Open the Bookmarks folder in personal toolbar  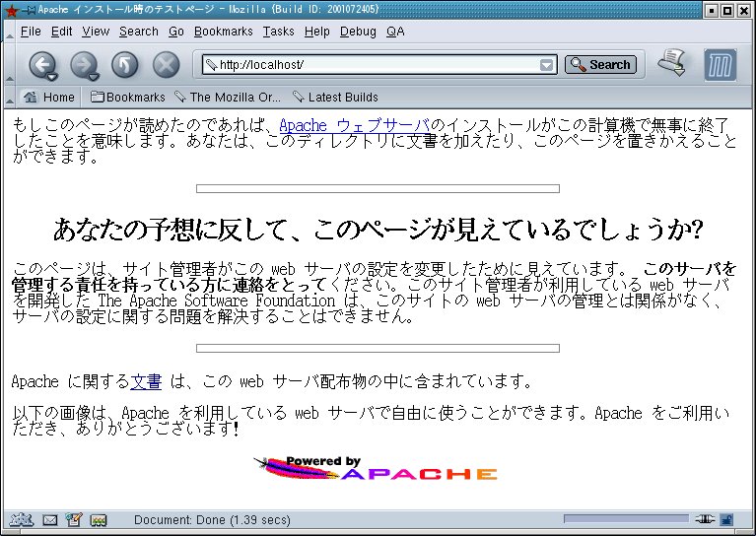[128, 97]
